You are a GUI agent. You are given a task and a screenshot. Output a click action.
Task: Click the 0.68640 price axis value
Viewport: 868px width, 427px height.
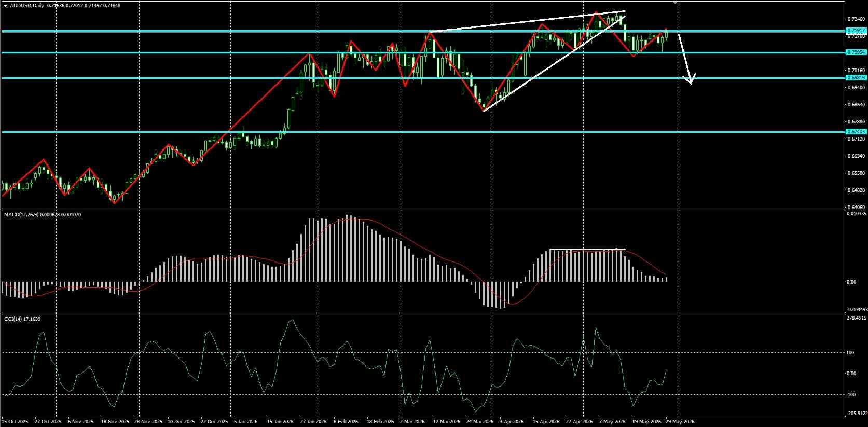coord(856,105)
